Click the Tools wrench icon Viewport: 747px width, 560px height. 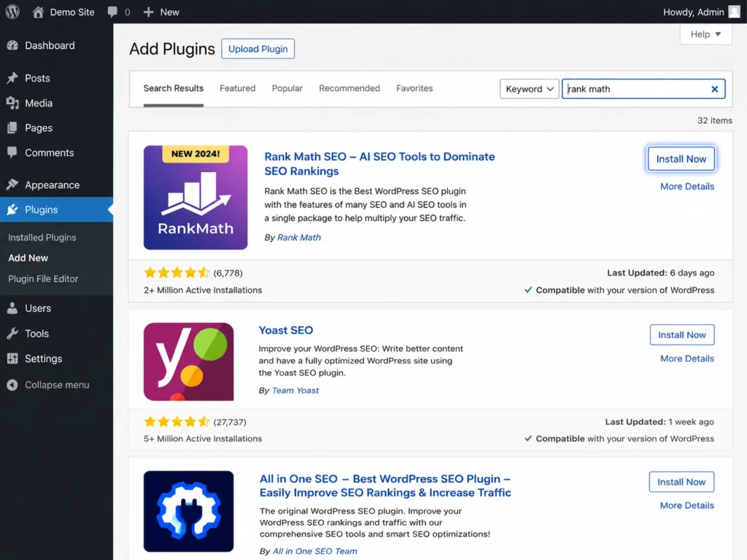(x=12, y=333)
